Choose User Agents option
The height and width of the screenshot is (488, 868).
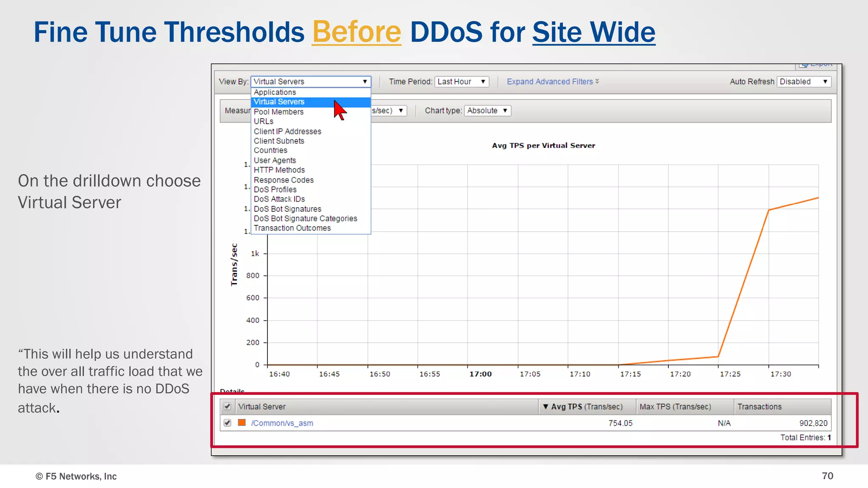pyautogui.click(x=311, y=161)
